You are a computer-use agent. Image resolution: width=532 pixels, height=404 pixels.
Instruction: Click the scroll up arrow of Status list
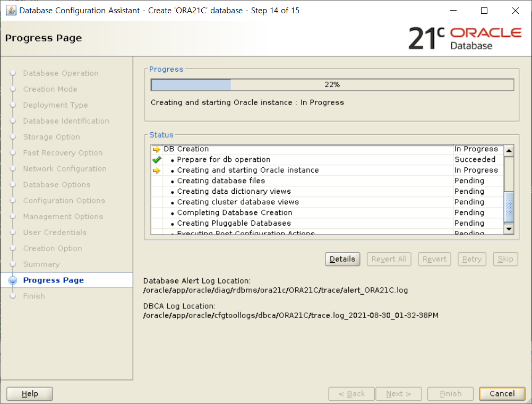click(509, 151)
